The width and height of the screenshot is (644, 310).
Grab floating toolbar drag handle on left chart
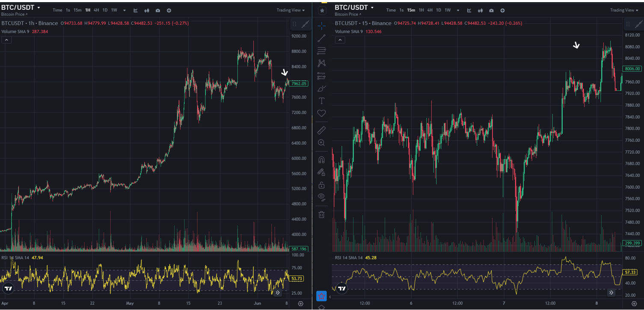click(x=295, y=25)
